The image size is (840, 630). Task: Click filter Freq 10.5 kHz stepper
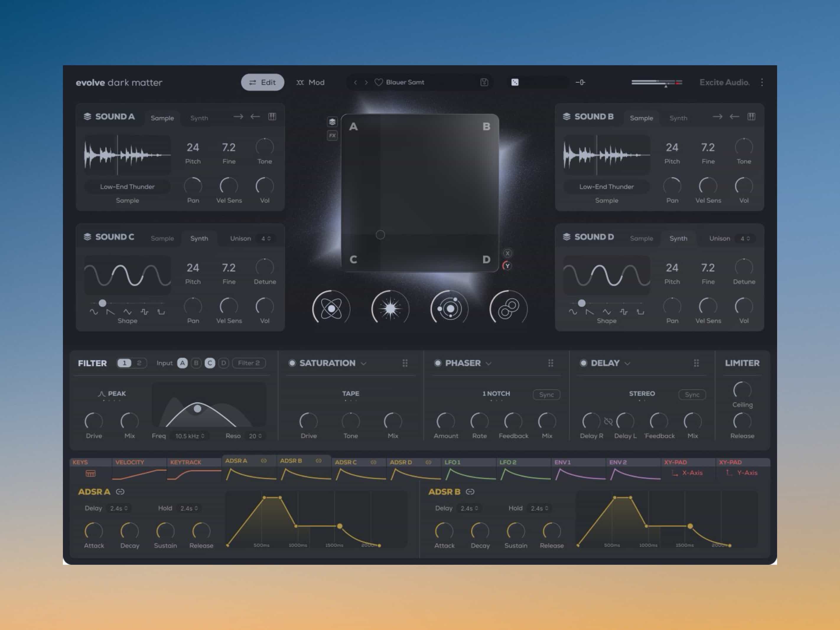(x=190, y=436)
